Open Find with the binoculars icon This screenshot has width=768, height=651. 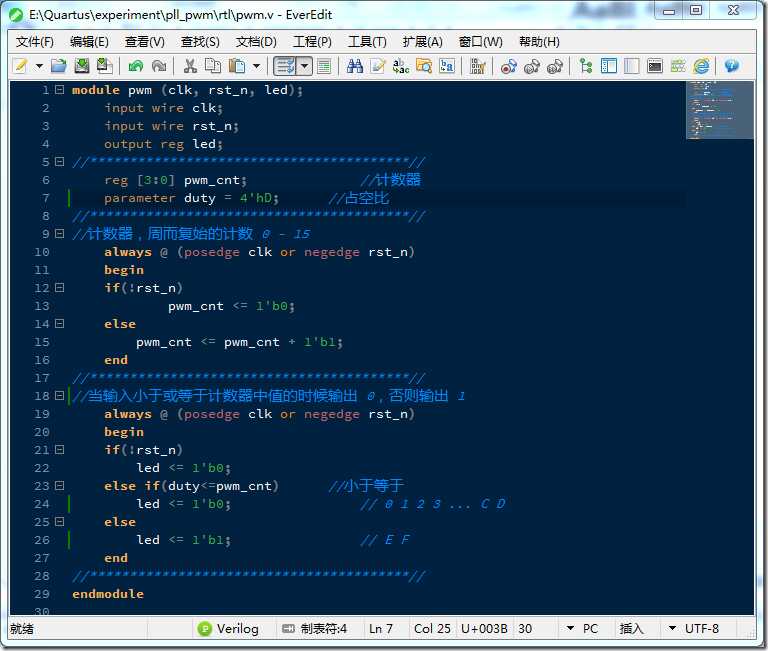click(x=355, y=66)
